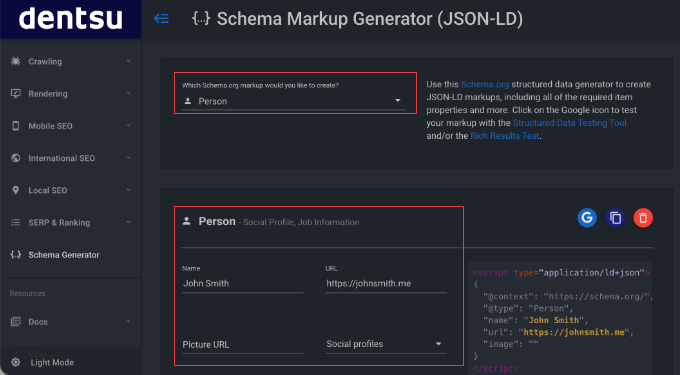Image resolution: width=680 pixels, height=375 pixels.
Task: Click the Name field with John Smith
Action: point(242,284)
